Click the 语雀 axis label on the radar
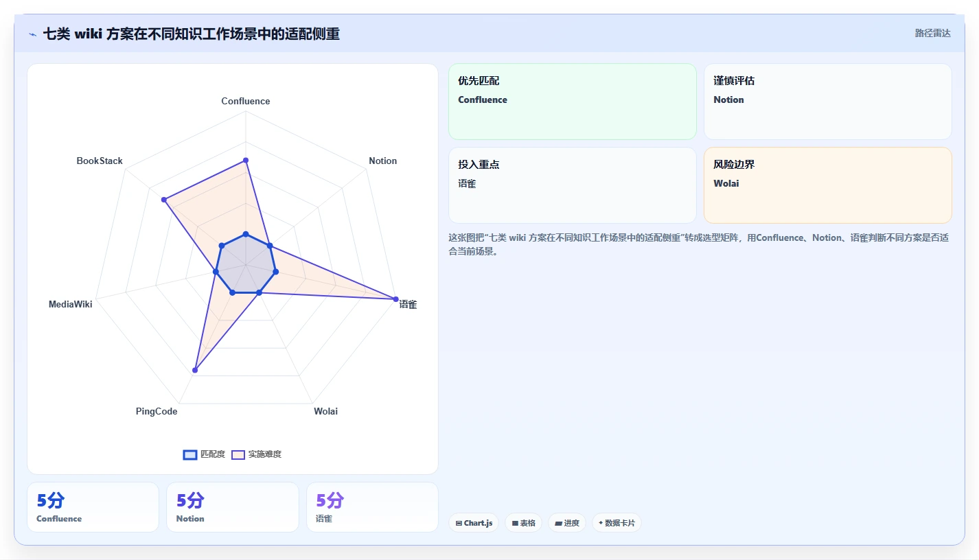979x560 pixels. 408,305
